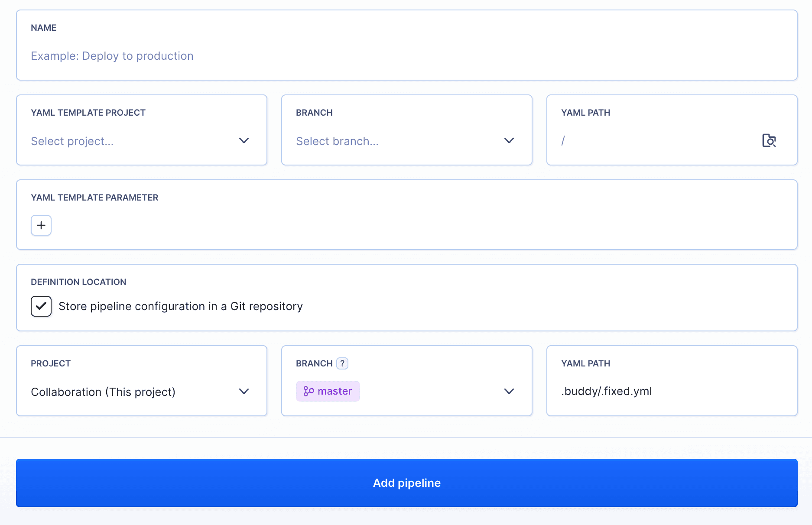The width and height of the screenshot is (812, 525).
Task: Open the 'Select branch...' dropdown
Action: click(390, 141)
